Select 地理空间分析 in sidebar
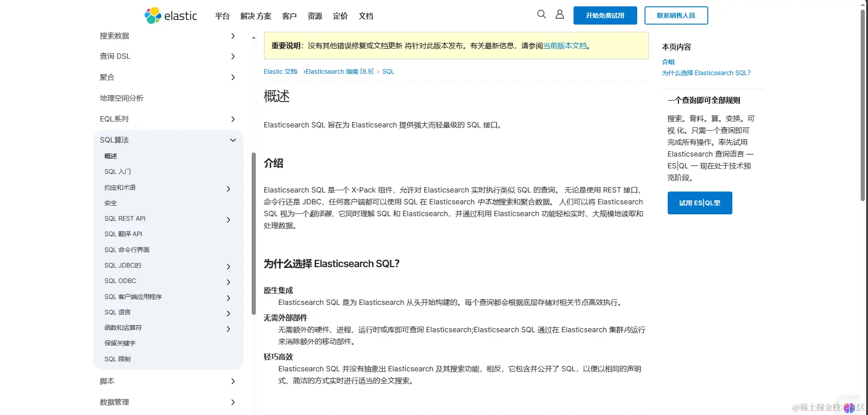Screen dimensions: 868x415 click(122, 98)
